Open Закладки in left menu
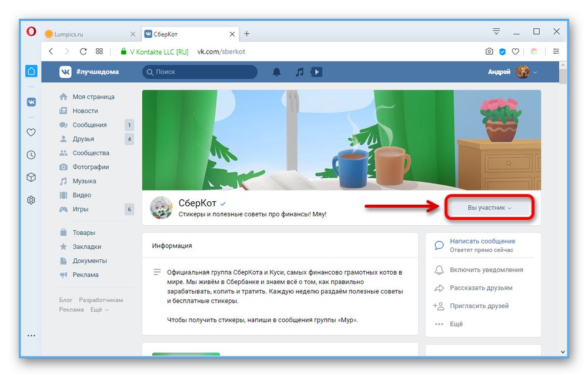 86,247
